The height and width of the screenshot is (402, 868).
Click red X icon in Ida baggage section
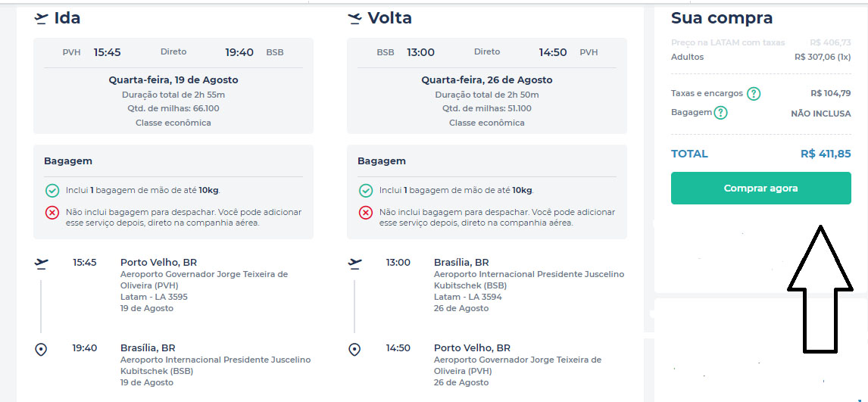tap(52, 213)
